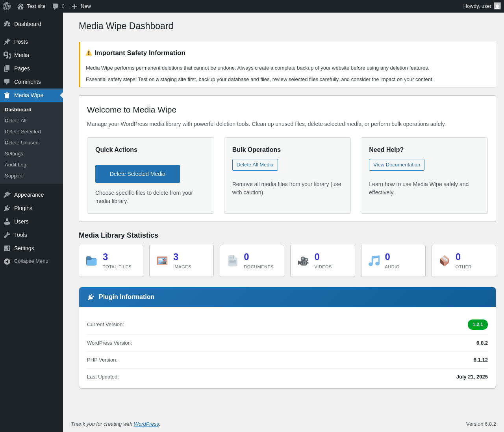The height and width of the screenshot is (432, 504).
Task: Select Dashboard under Media Wipe submenu
Action: (x=31, y=110)
